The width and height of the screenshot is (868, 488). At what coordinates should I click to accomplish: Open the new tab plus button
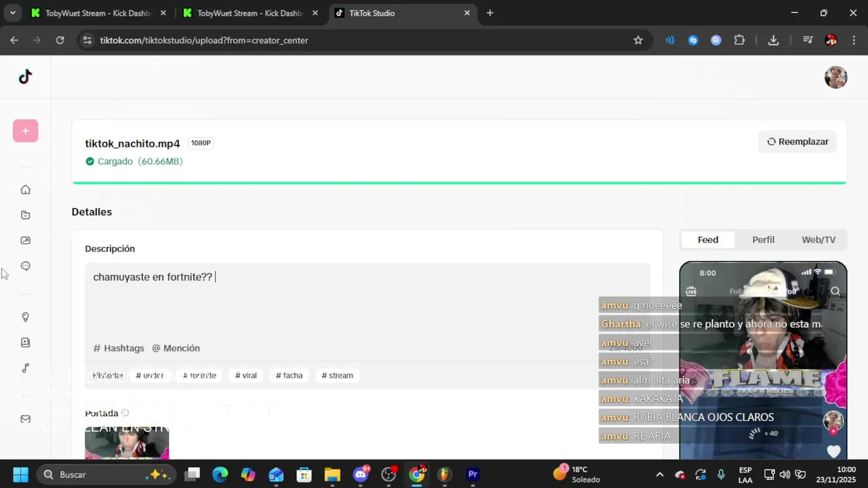(x=490, y=13)
